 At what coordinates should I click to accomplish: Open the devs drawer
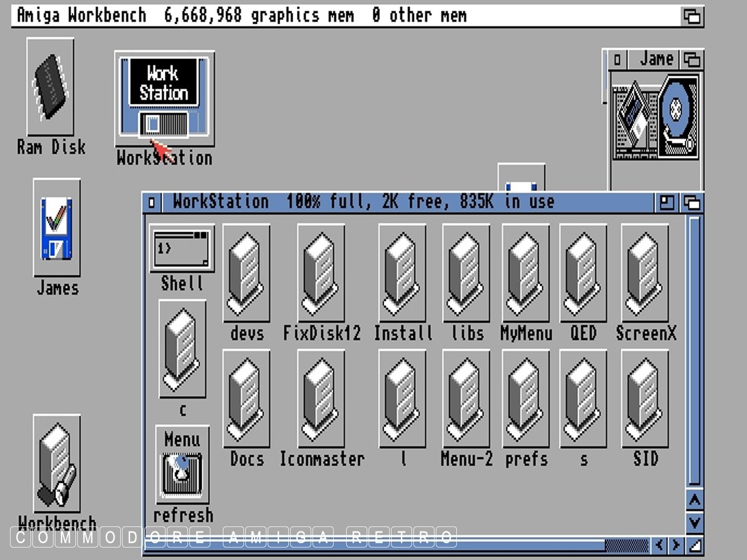tap(247, 273)
